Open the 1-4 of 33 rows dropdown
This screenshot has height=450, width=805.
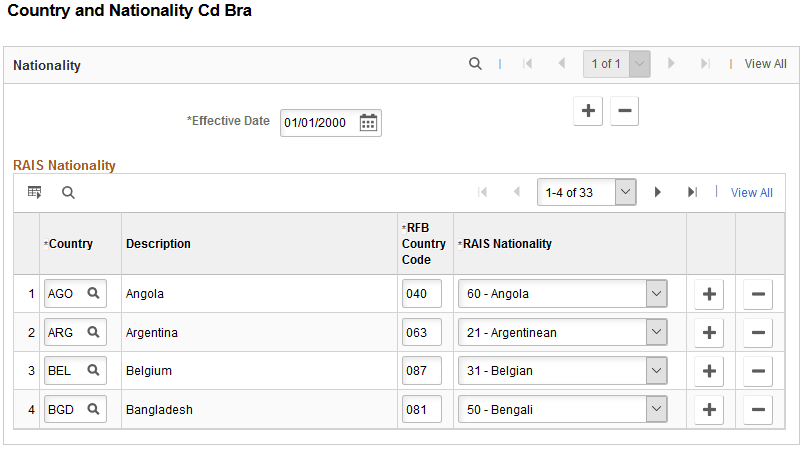click(626, 192)
